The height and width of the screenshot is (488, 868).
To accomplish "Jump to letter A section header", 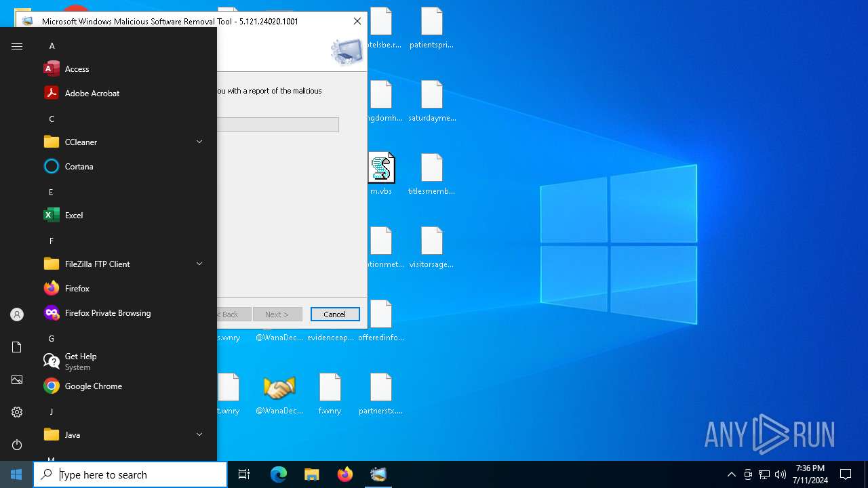I will (x=52, y=45).
